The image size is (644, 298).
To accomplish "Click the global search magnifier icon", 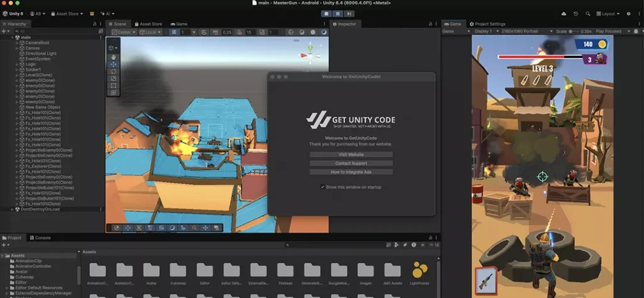I will click(588, 14).
